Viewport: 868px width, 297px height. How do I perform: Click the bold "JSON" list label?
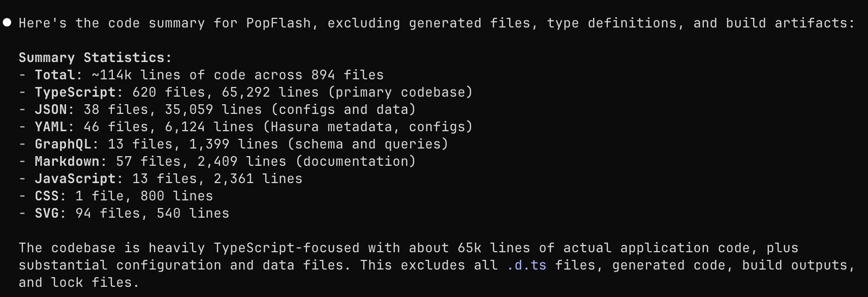51,110
